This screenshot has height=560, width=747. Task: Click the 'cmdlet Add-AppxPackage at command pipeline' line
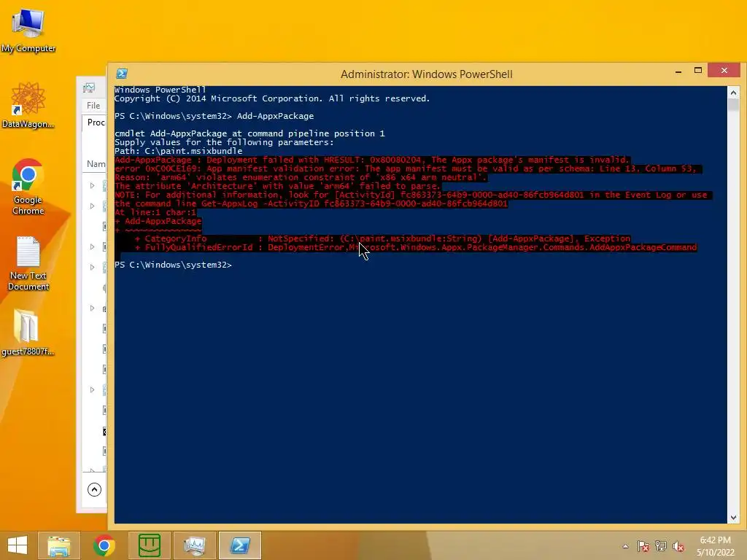coord(249,134)
